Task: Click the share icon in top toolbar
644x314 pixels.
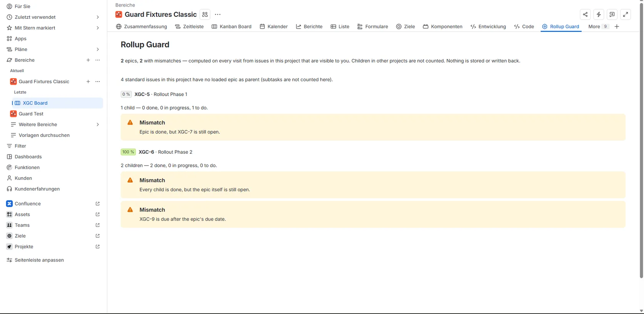Action: [x=585, y=15]
